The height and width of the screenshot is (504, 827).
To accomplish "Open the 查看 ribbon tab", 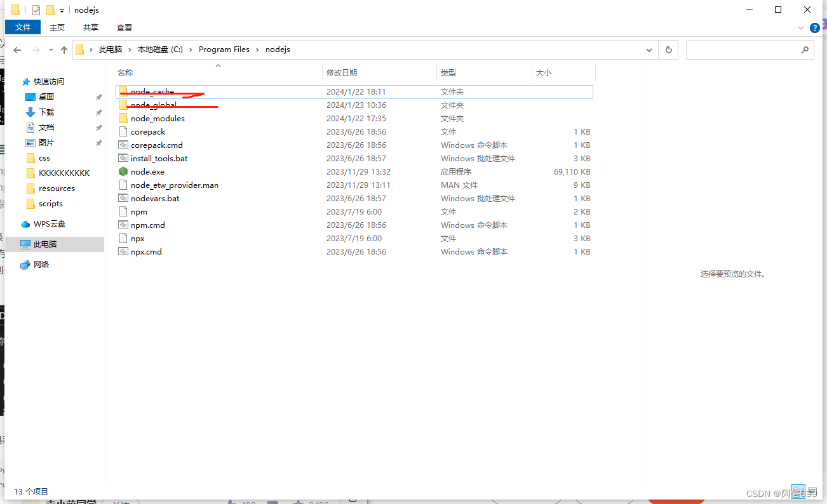I will [124, 27].
